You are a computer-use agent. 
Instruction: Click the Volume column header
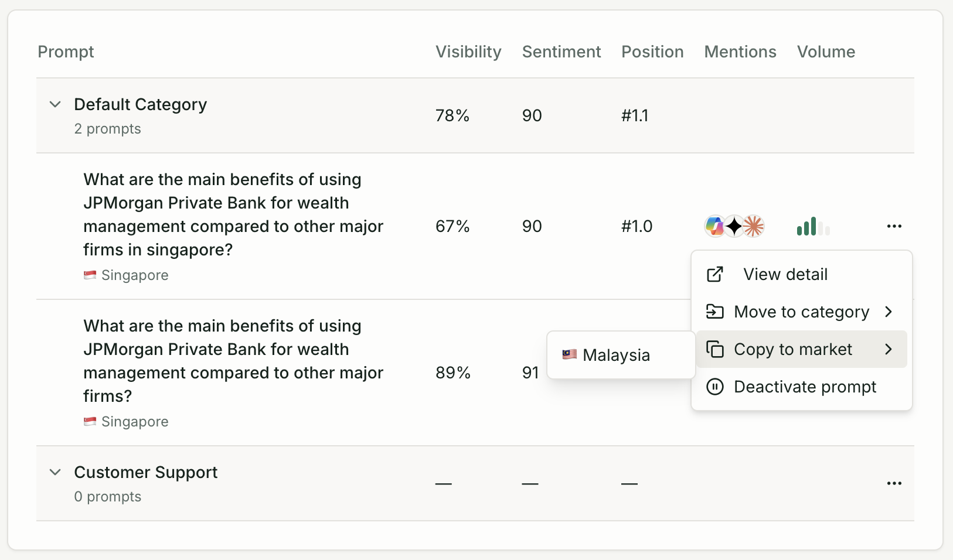[826, 52]
